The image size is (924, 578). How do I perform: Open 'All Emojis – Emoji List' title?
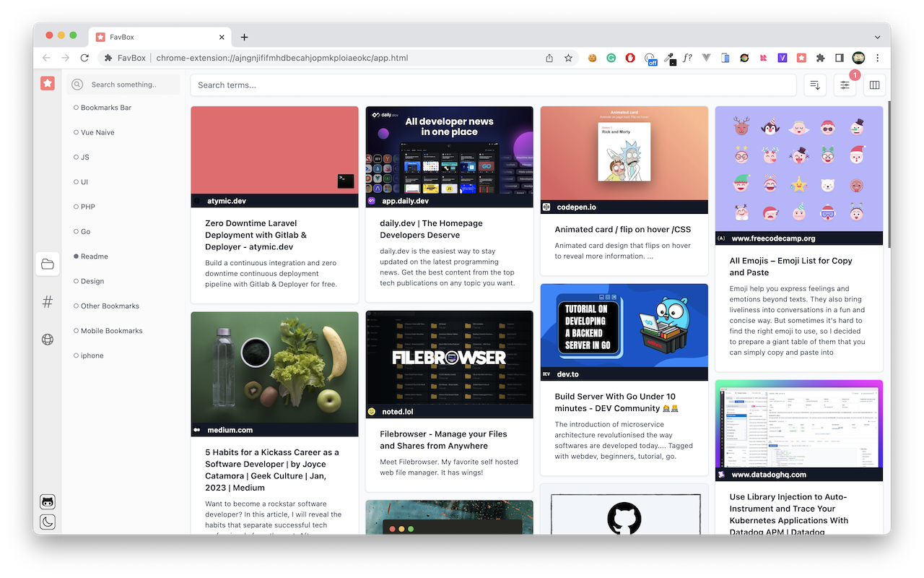tap(790, 267)
